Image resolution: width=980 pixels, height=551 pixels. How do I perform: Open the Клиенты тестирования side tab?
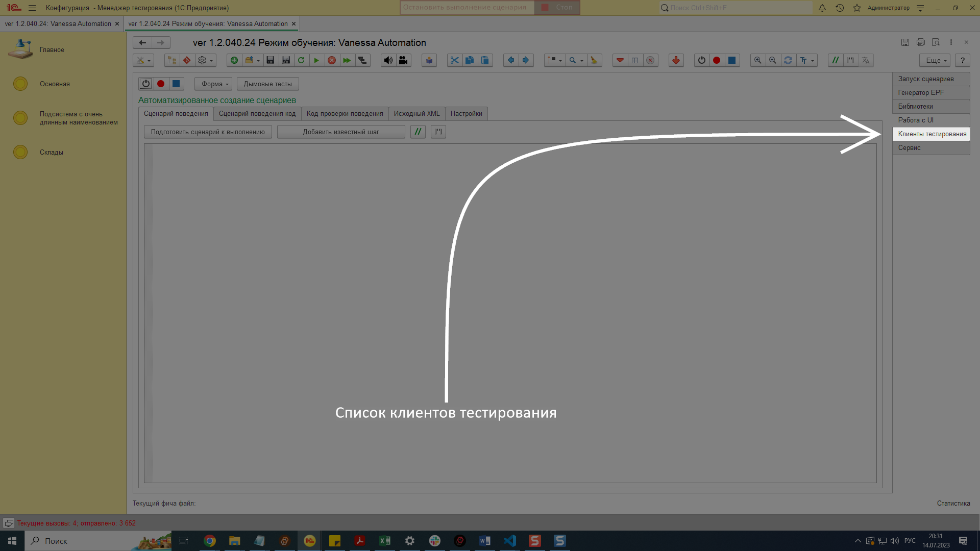[932, 134]
